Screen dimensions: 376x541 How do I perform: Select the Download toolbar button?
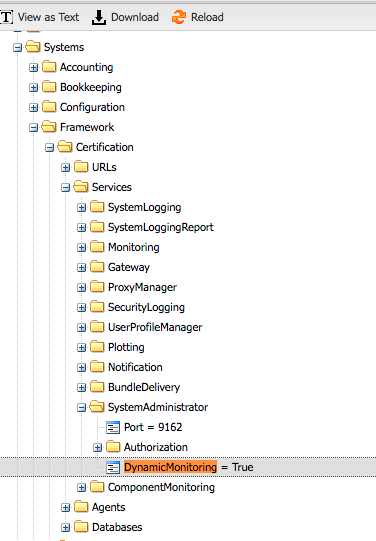click(x=125, y=17)
